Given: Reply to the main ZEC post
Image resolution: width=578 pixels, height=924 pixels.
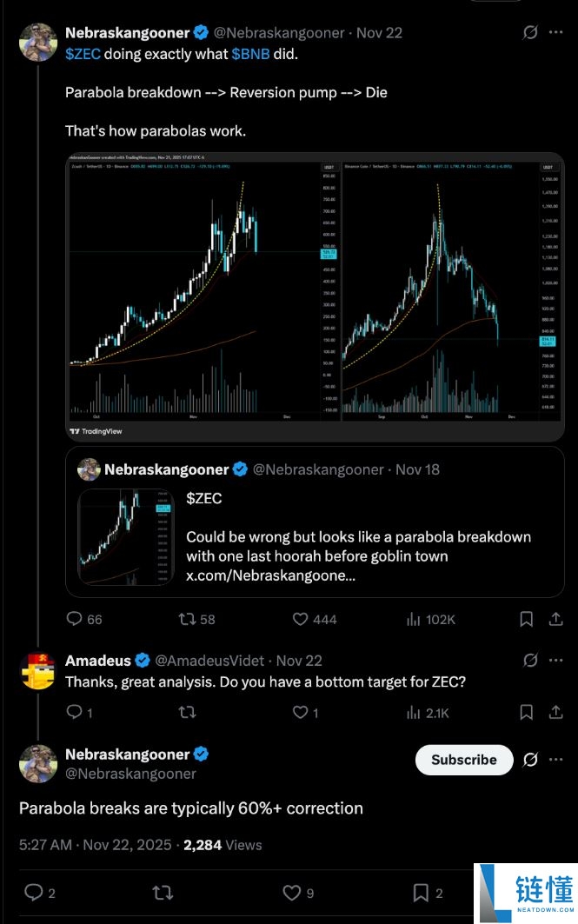Looking at the screenshot, I should pyautogui.click(x=74, y=619).
